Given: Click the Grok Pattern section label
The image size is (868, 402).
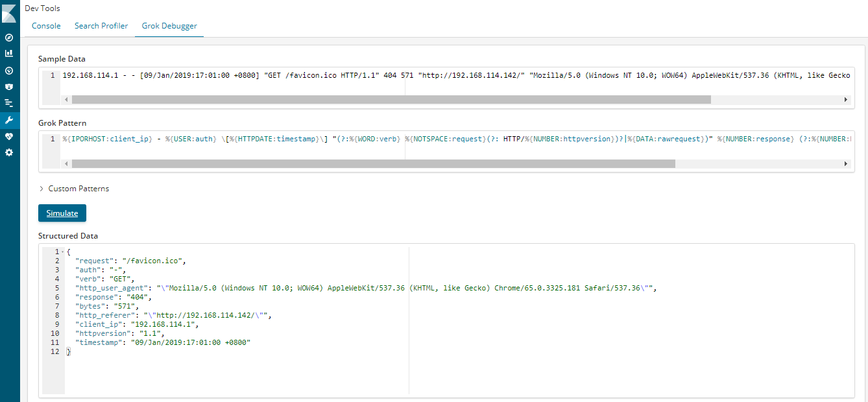Looking at the screenshot, I should 62,123.
